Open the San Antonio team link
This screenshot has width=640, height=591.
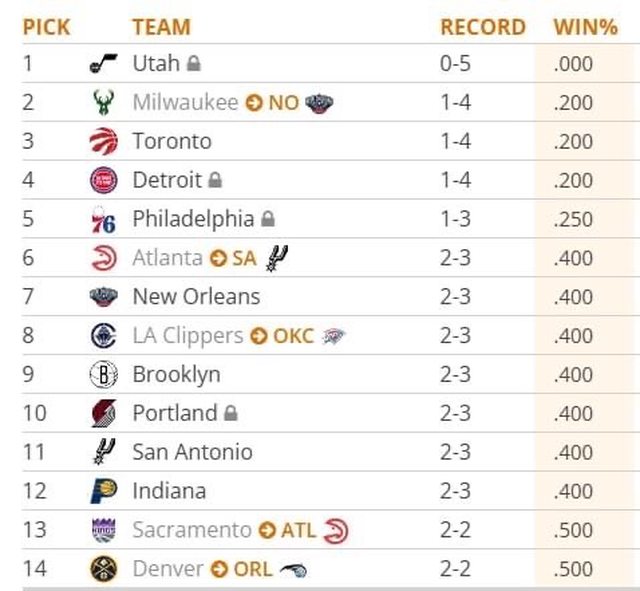pyautogui.click(x=192, y=452)
